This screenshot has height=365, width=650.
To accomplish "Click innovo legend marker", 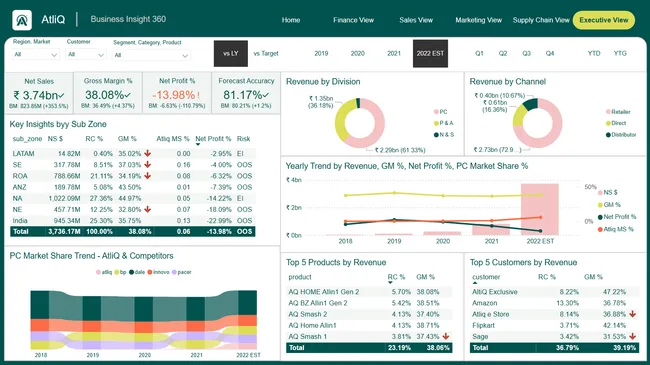I will pyautogui.click(x=150, y=272).
